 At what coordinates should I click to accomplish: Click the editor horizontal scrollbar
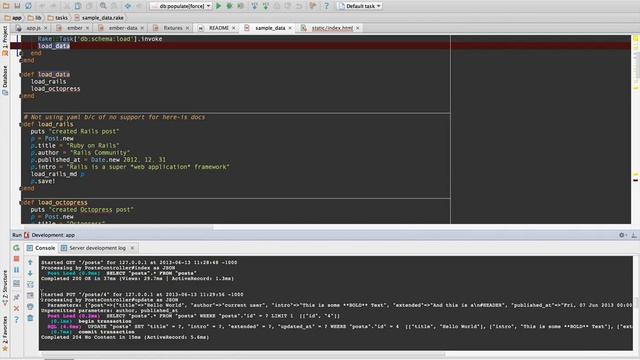[x=118, y=227]
